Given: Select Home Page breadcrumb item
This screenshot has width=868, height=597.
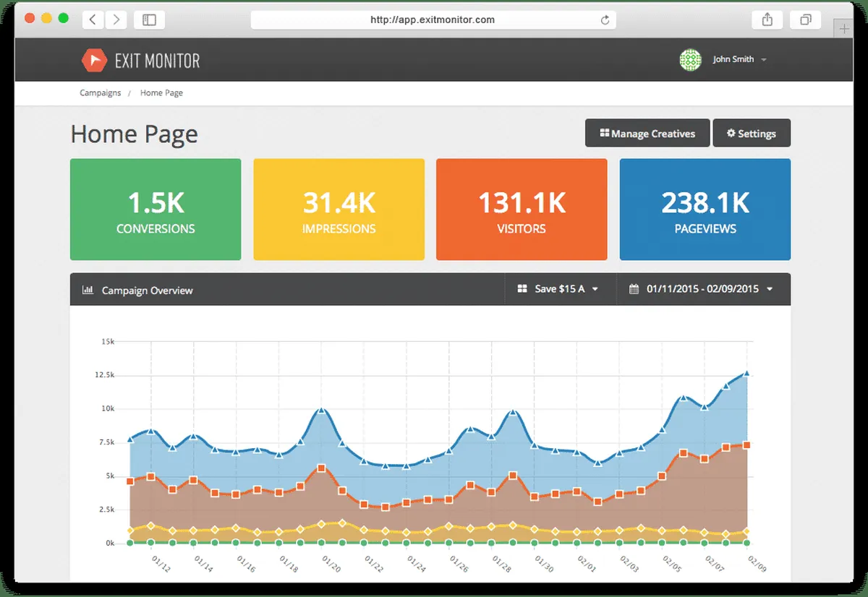Looking at the screenshot, I should tap(161, 93).
